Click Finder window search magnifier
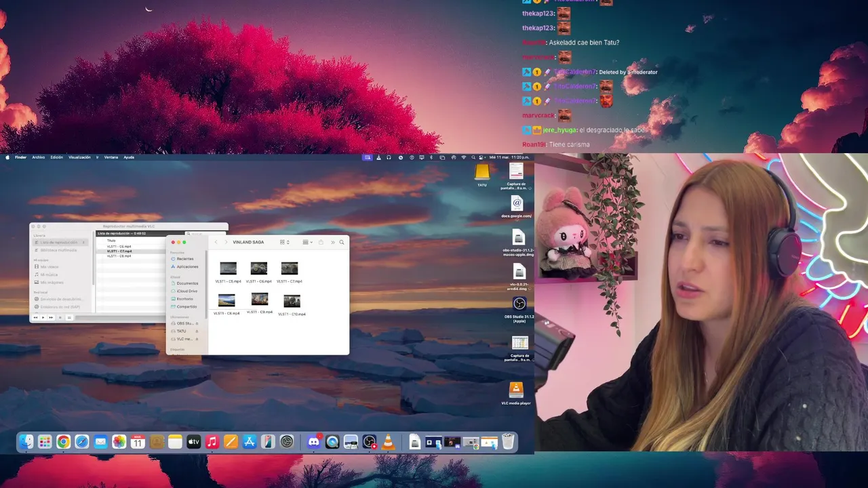868x488 pixels. 341,242
